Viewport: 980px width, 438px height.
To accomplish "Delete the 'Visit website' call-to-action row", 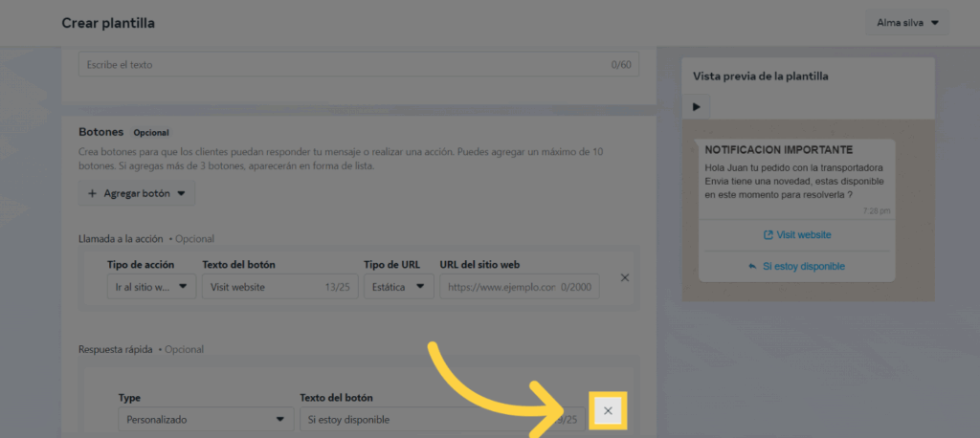I will (625, 278).
